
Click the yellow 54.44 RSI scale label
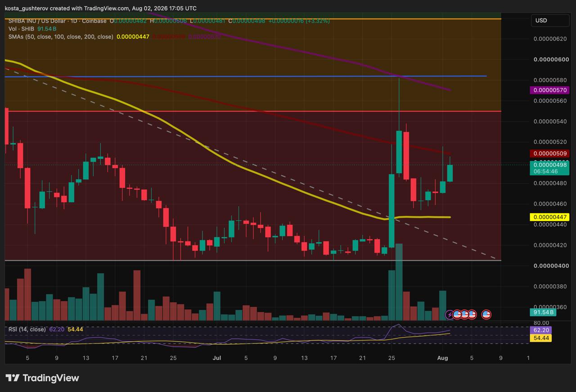(x=542, y=338)
